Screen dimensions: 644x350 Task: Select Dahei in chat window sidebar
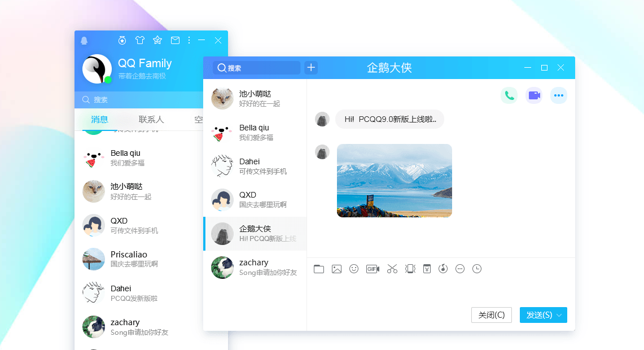click(255, 166)
